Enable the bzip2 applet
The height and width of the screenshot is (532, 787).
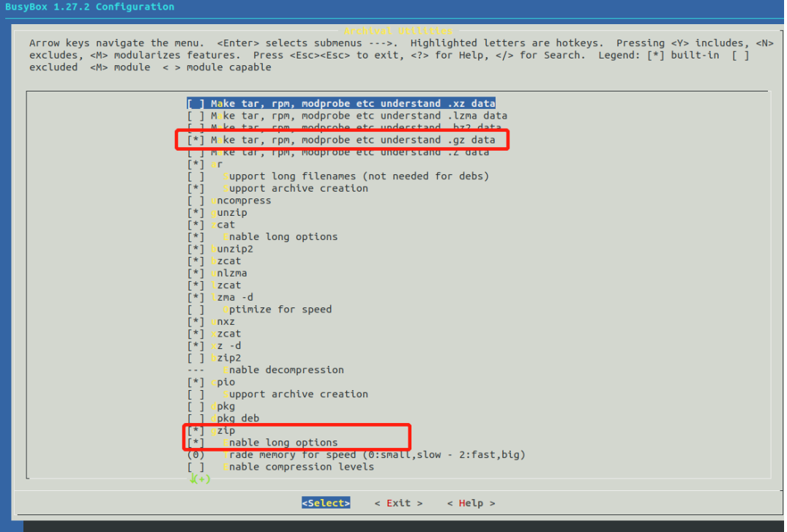coord(214,358)
